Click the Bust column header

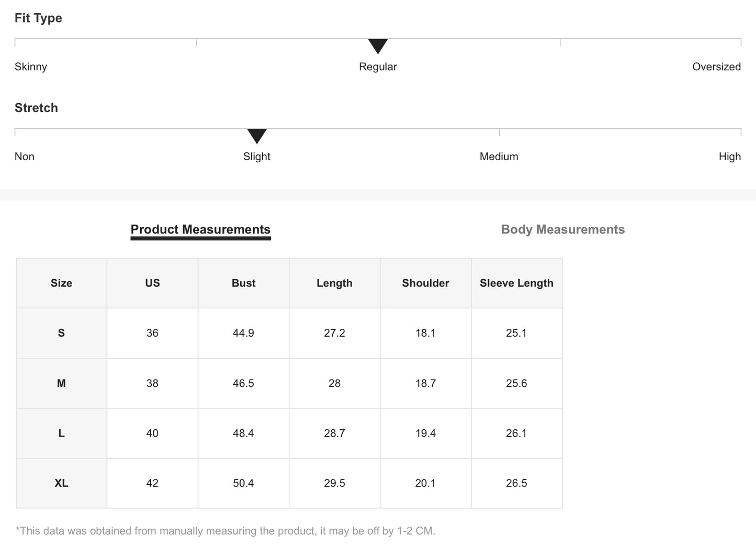(x=243, y=283)
